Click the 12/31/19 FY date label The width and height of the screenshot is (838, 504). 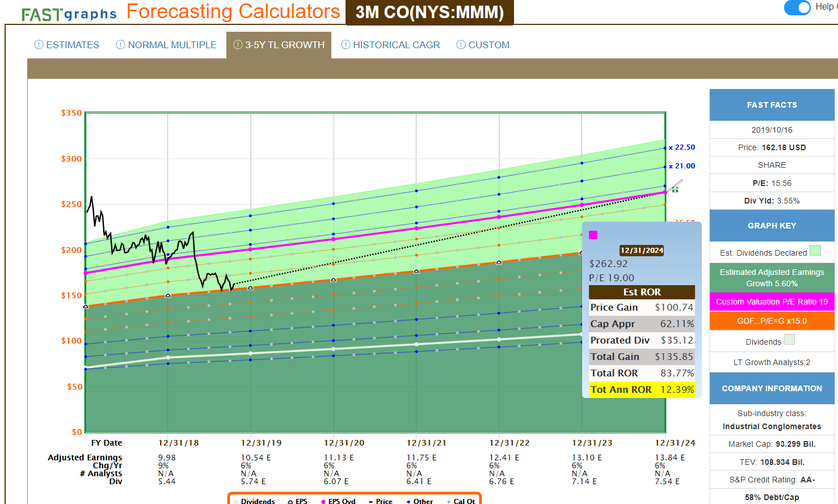tap(261, 443)
